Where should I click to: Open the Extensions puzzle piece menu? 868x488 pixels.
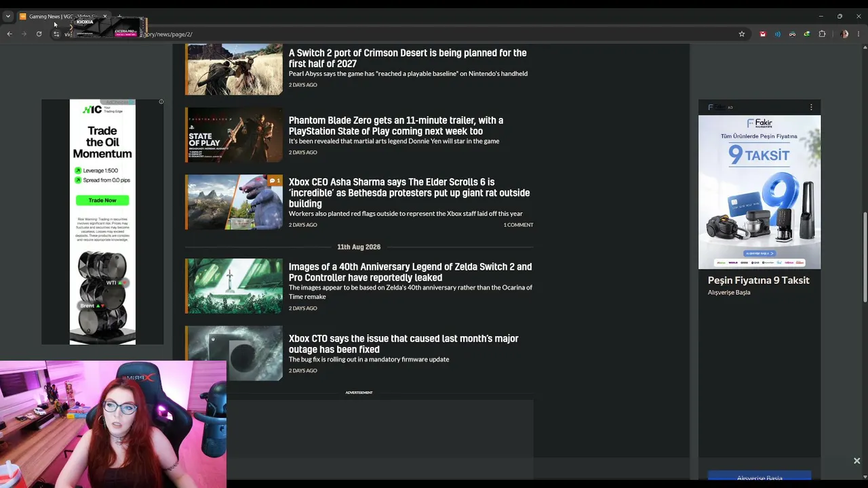click(822, 34)
